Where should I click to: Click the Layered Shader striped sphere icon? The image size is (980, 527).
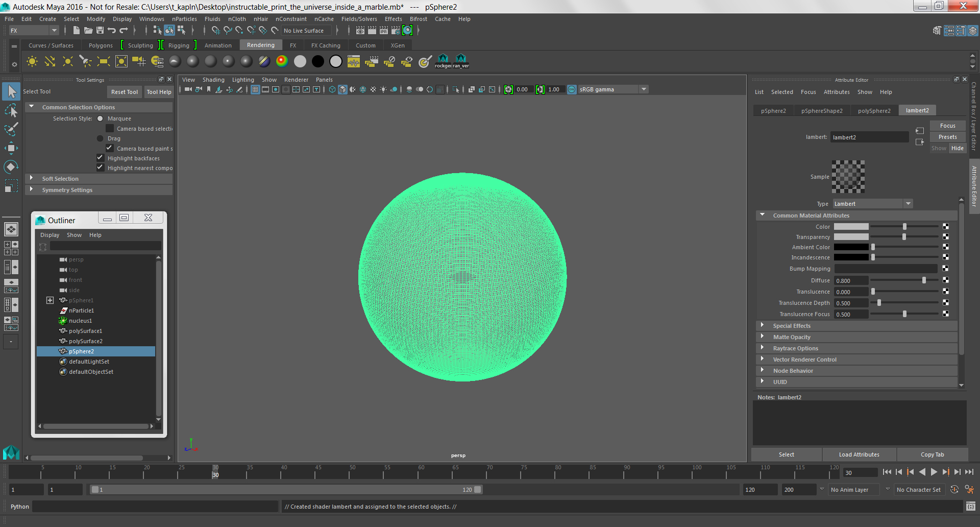[x=264, y=62]
